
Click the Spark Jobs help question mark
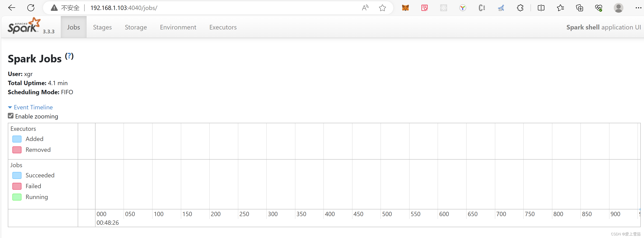pos(69,56)
